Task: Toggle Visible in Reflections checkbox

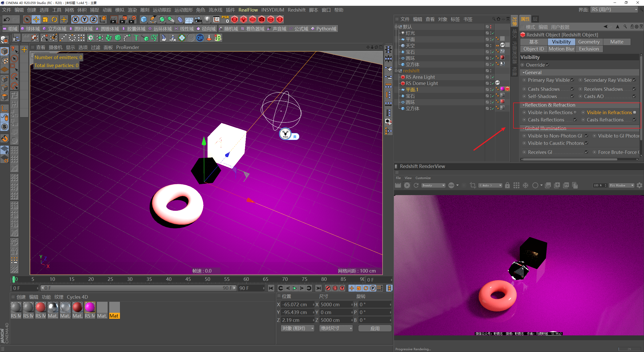Action: click(x=575, y=112)
